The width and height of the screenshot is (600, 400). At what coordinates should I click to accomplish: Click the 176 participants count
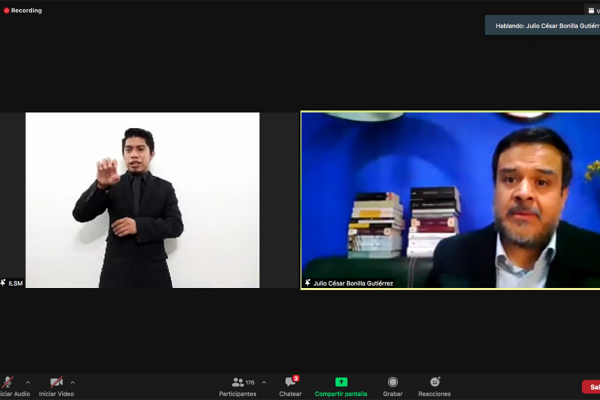pos(250,382)
